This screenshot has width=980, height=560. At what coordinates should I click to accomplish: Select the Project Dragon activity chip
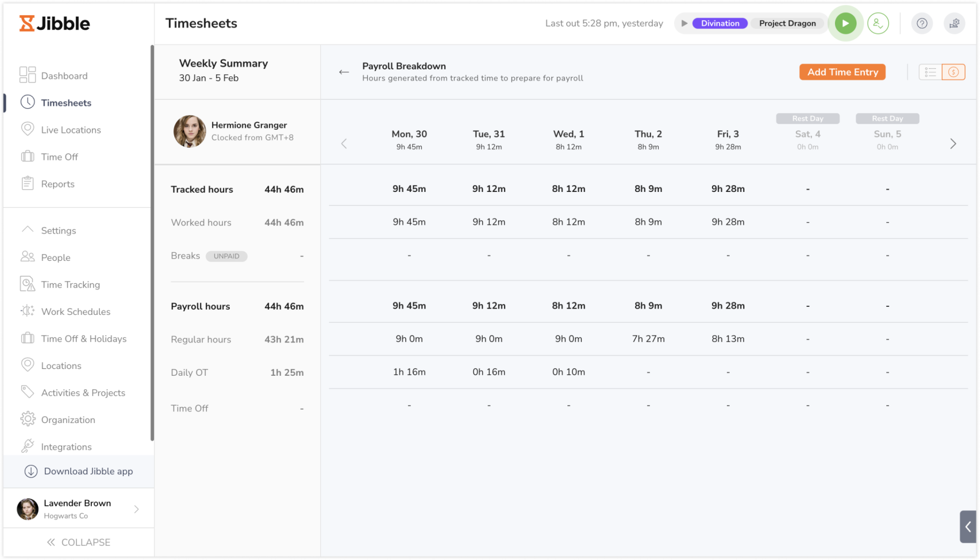tap(787, 23)
